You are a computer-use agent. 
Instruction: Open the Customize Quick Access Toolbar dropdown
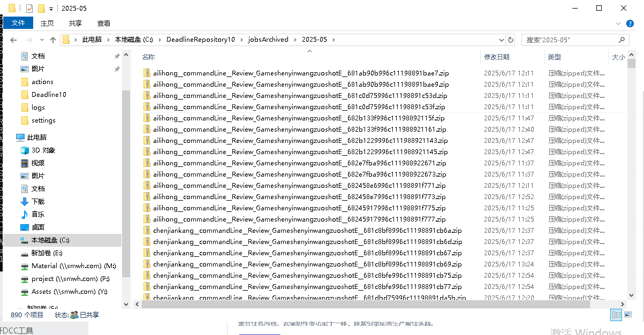[x=51, y=9]
